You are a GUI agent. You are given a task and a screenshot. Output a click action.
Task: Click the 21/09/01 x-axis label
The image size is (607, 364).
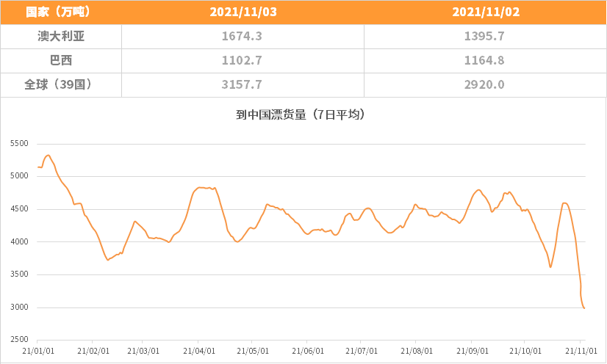pos(473,351)
